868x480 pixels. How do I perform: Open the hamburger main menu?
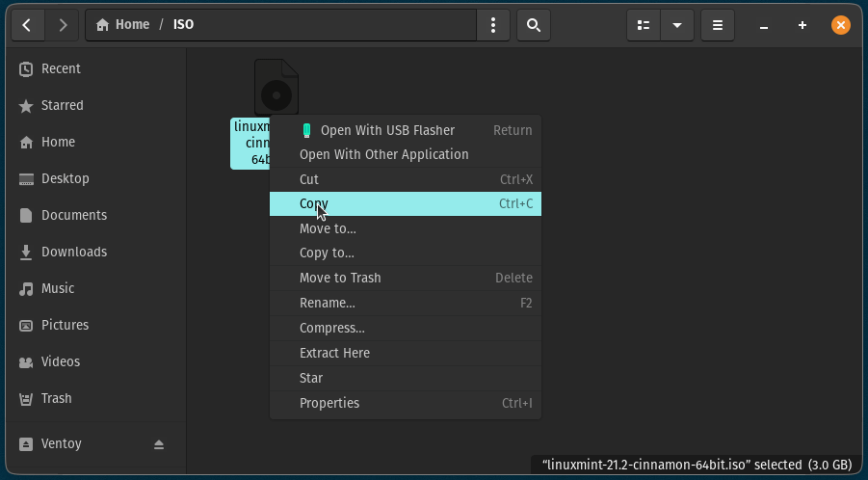pos(717,25)
